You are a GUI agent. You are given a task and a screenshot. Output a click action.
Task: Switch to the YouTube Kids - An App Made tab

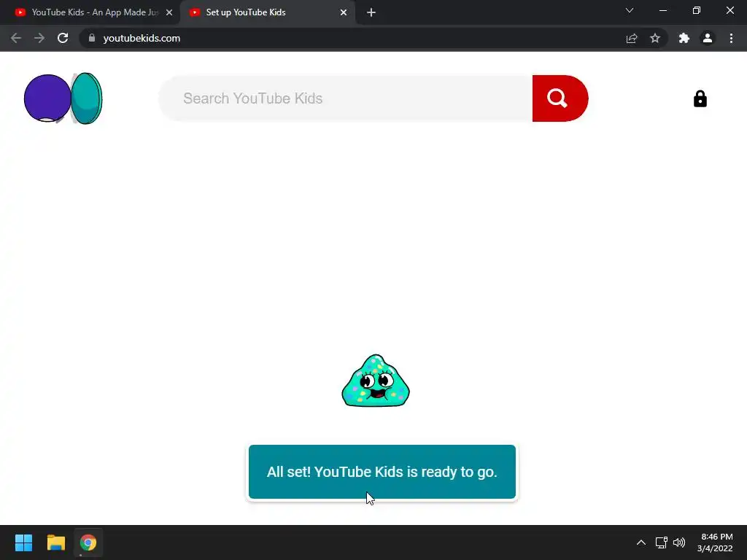point(89,12)
